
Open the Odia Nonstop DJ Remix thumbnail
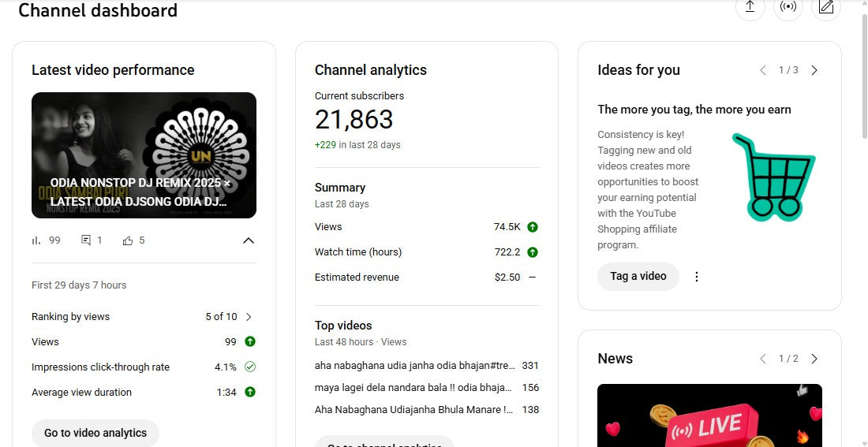(144, 155)
